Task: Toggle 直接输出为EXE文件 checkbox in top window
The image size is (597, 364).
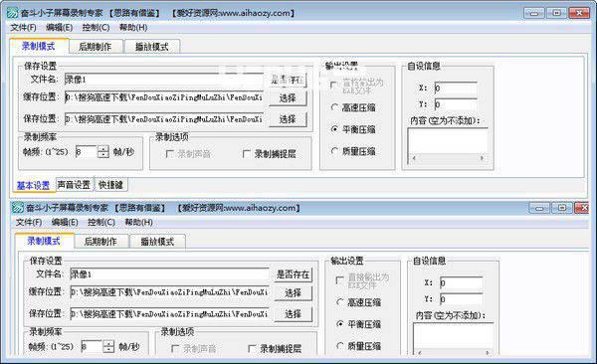Action: (x=333, y=85)
